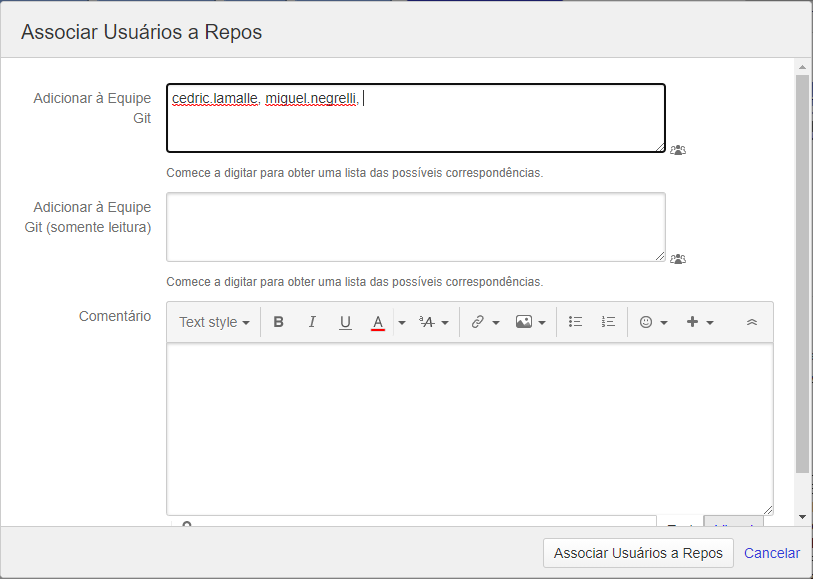Open user picker for read-only Git team
This screenshot has height=579, width=813.
point(678,259)
